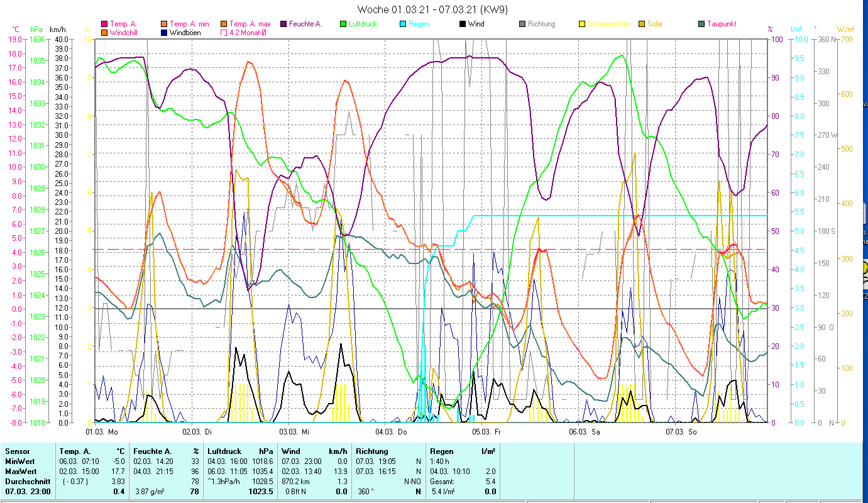Viewport: 868px width, 503px height.
Task: Click the purple Feuchte A. legend swatch
Action: [283, 24]
